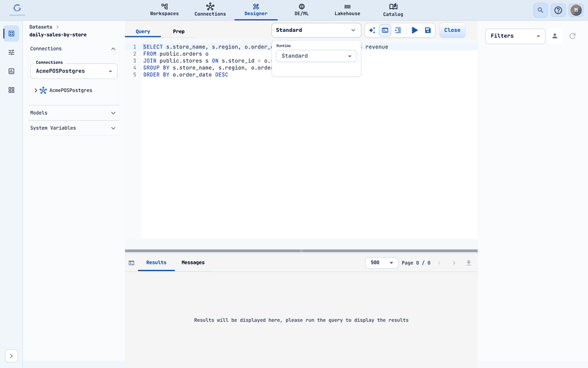The image size is (588, 368).
Task: Click the console icon left of Results tab
Action: 131,263
